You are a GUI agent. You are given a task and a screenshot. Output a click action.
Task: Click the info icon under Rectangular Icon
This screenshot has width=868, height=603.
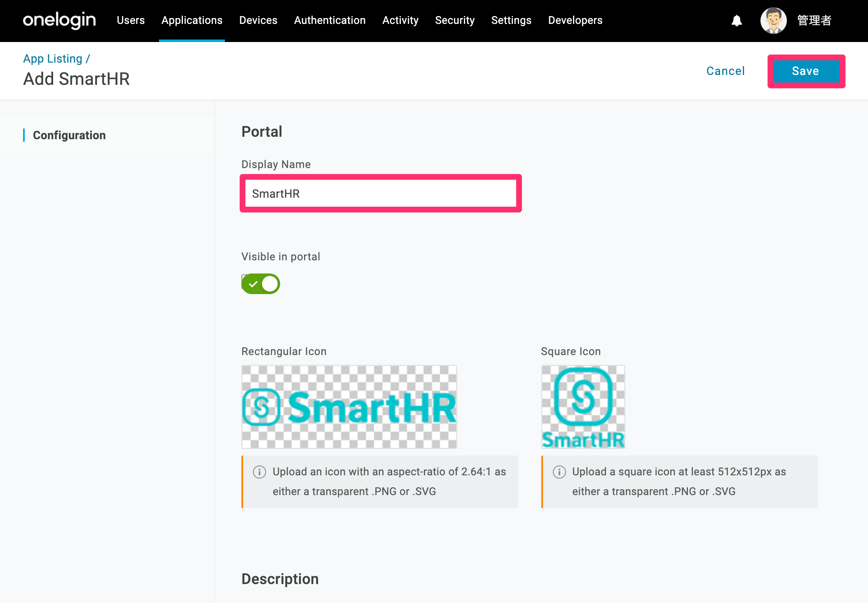[x=259, y=472]
